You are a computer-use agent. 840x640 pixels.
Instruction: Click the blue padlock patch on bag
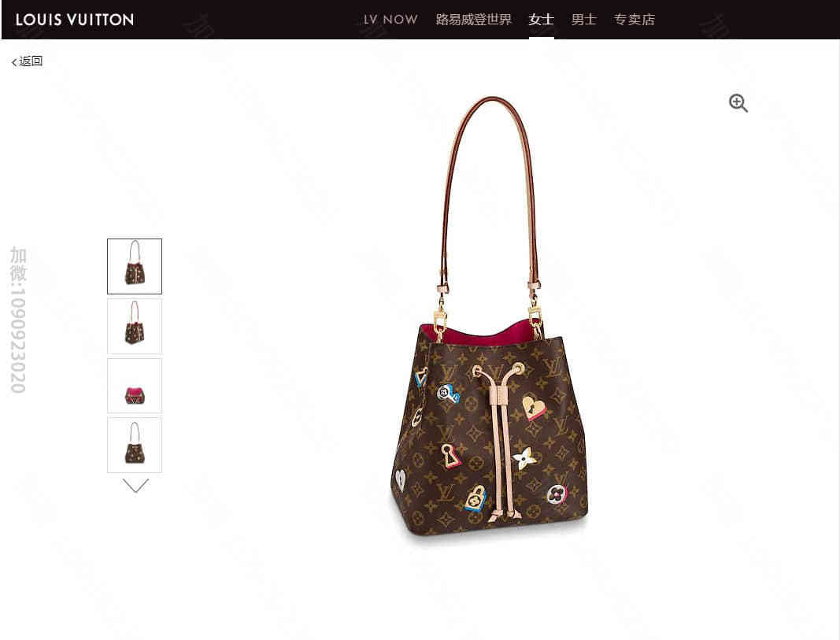coord(476,498)
